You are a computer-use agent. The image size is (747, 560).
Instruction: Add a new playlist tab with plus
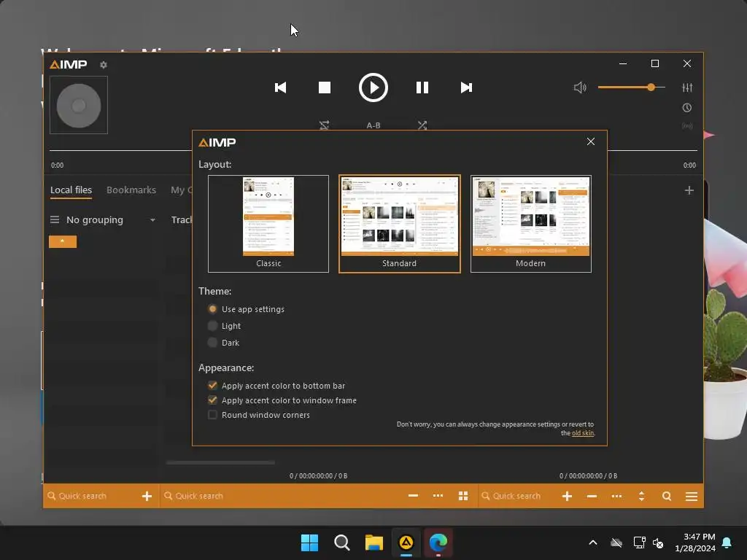pos(689,190)
